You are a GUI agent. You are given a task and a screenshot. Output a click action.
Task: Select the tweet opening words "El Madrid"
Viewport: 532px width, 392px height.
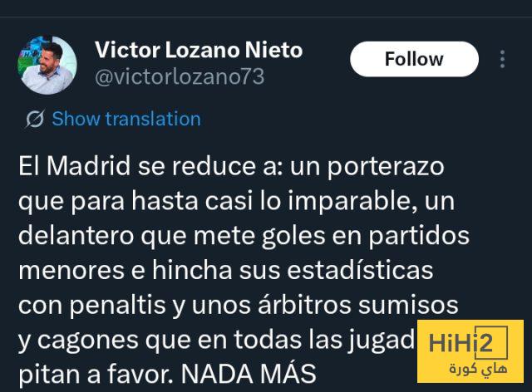click(75, 166)
